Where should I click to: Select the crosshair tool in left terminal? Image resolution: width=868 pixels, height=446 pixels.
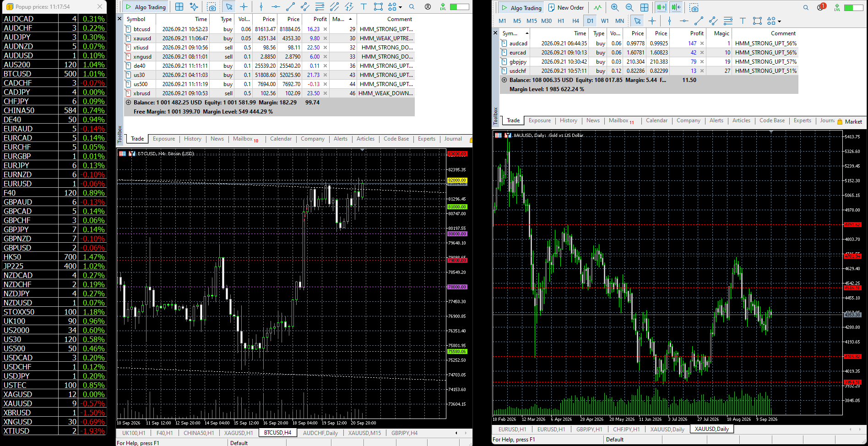click(244, 7)
